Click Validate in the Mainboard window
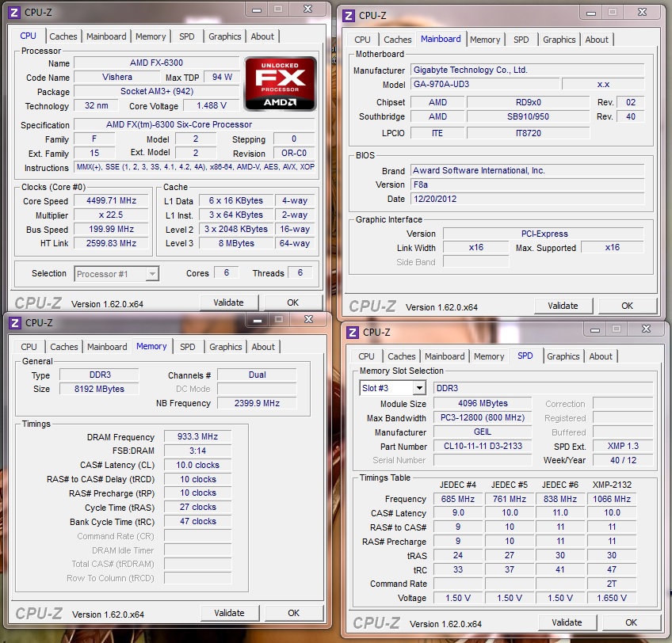 [x=563, y=306]
